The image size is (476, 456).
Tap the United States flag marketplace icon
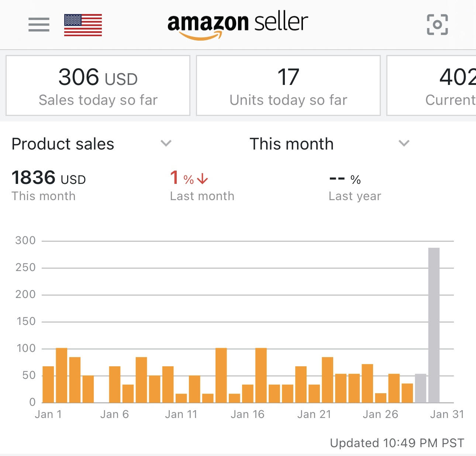point(83,24)
